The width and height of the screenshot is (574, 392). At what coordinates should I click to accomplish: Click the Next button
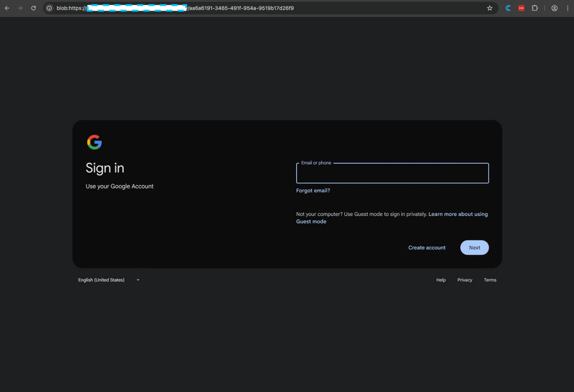(474, 247)
